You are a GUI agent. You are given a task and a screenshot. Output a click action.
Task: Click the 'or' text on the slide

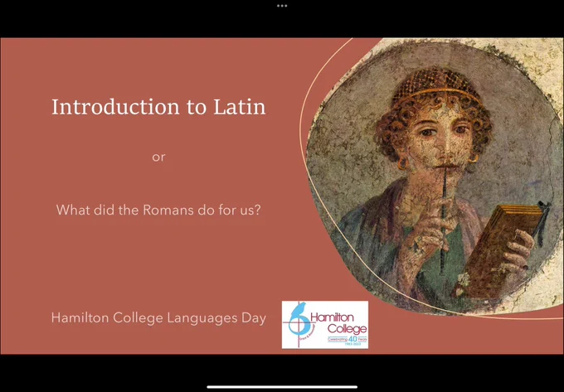click(158, 157)
